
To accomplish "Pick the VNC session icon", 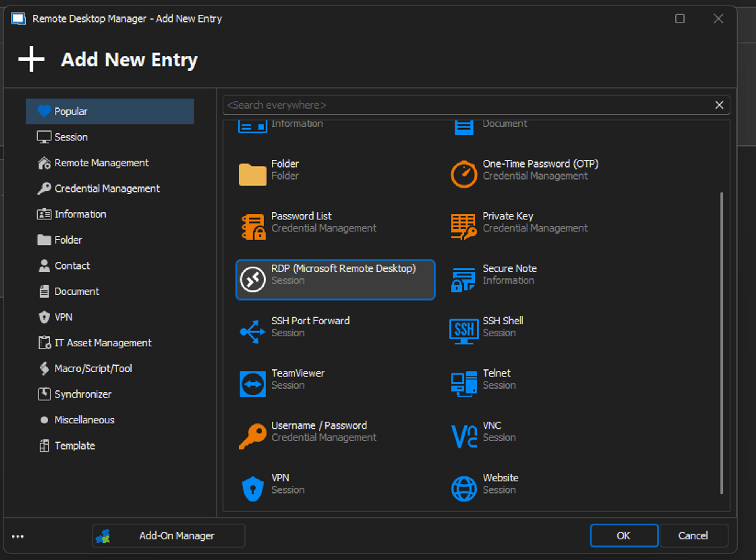I will [x=464, y=436].
